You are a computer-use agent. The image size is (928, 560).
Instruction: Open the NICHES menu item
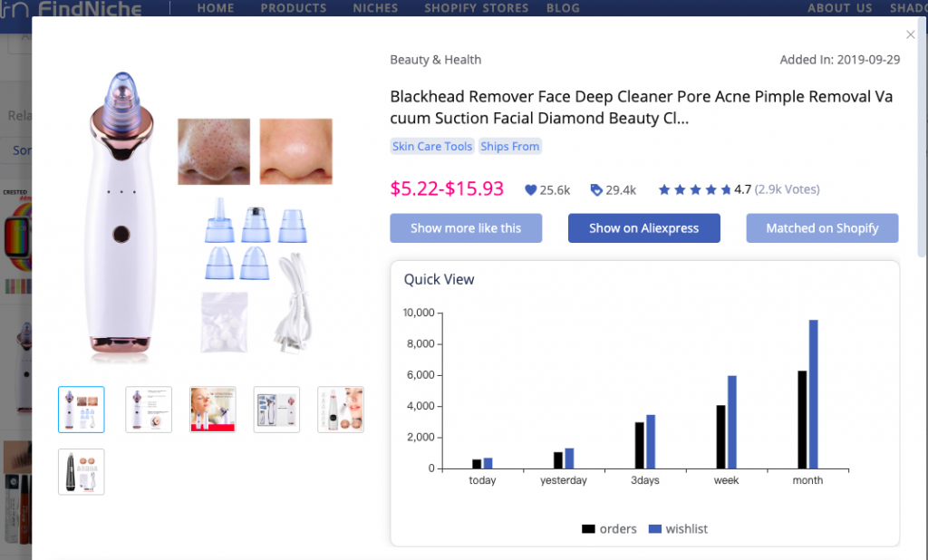[x=375, y=8]
